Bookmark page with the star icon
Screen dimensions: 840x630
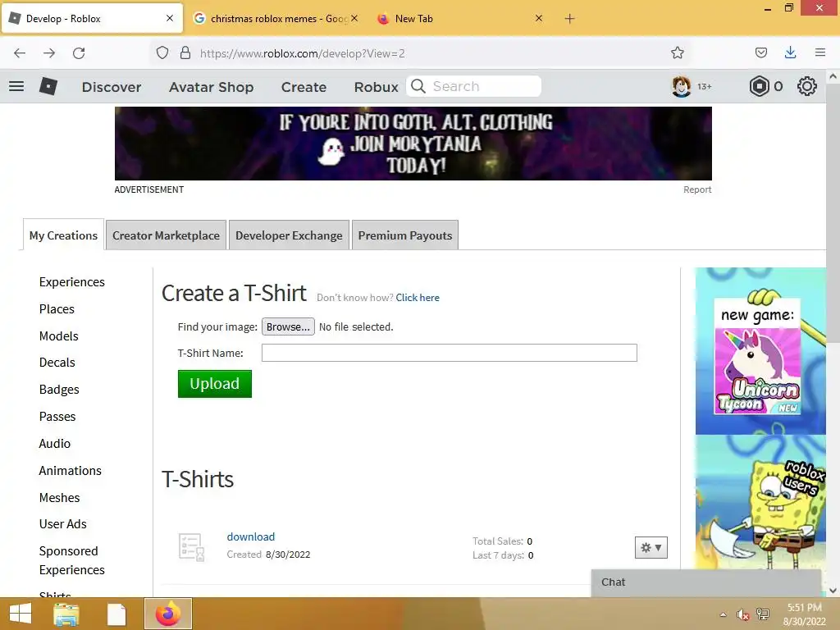(677, 52)
